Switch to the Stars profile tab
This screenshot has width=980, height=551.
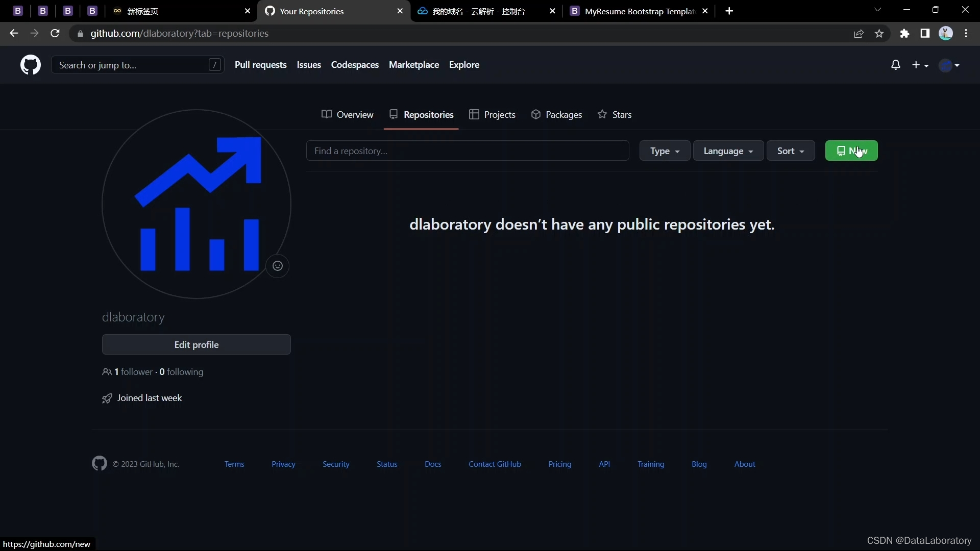tap(615, 115)
